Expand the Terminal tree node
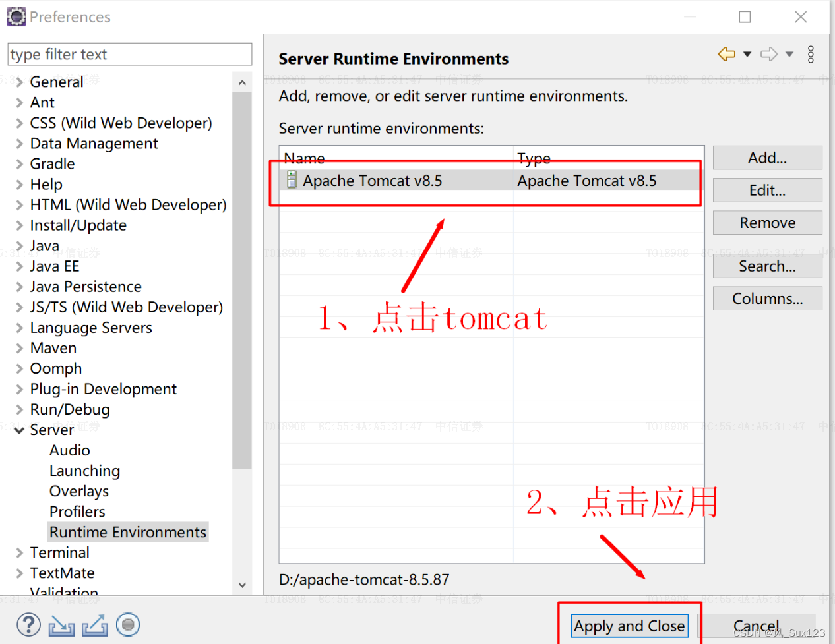The width and height of the screenshot is (835, 644). pyautogui.click(x=20, y=552)
